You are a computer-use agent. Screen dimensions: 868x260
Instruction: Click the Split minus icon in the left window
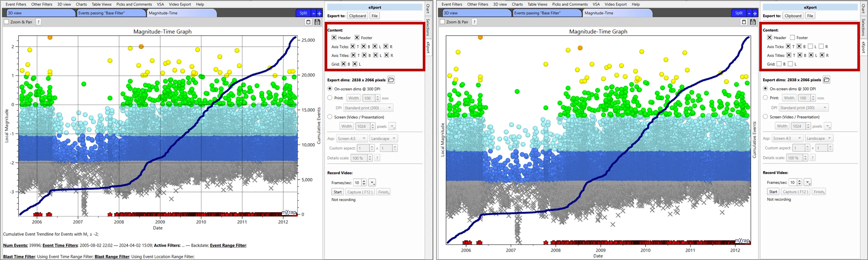click(313, 13)
